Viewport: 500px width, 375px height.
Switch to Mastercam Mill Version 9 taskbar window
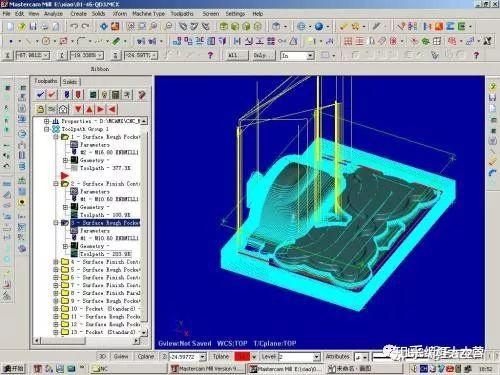207,369
